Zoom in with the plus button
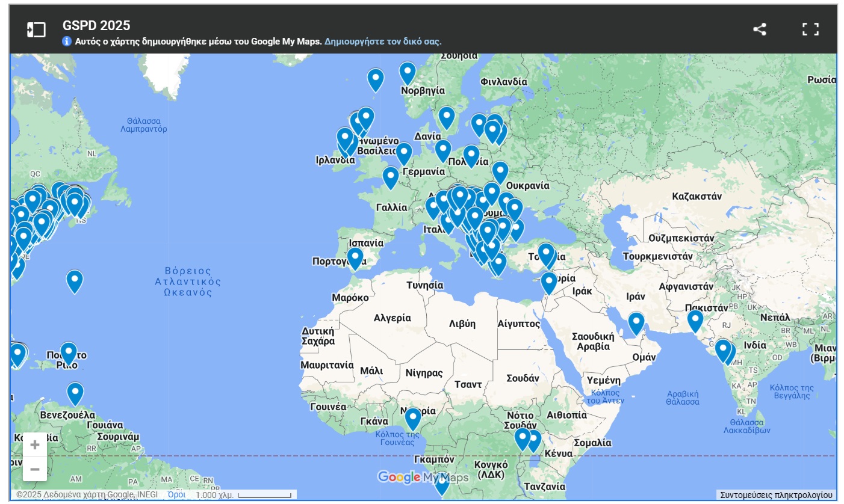Screen dimensions: 844x504 pyautogui.click(x=35, y=445)
